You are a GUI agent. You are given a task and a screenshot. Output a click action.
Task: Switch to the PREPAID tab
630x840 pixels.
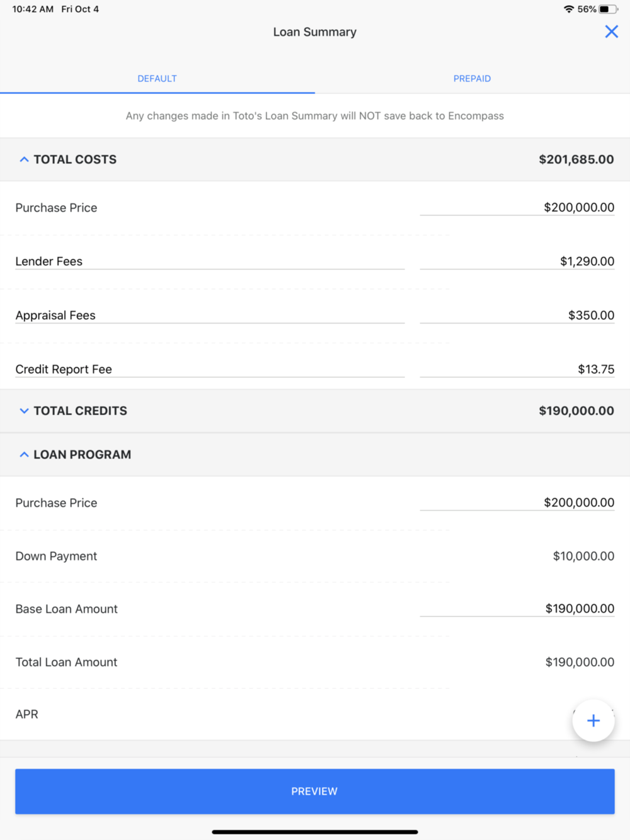(x=472, y=79)
